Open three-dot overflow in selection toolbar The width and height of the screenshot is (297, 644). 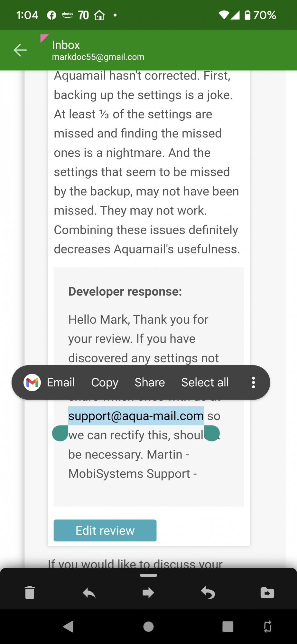[254, 383]
